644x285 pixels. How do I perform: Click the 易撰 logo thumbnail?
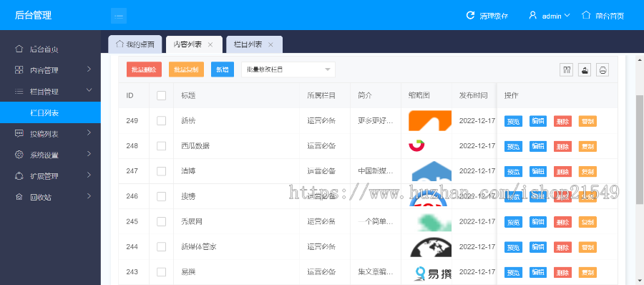pos(432,273)
